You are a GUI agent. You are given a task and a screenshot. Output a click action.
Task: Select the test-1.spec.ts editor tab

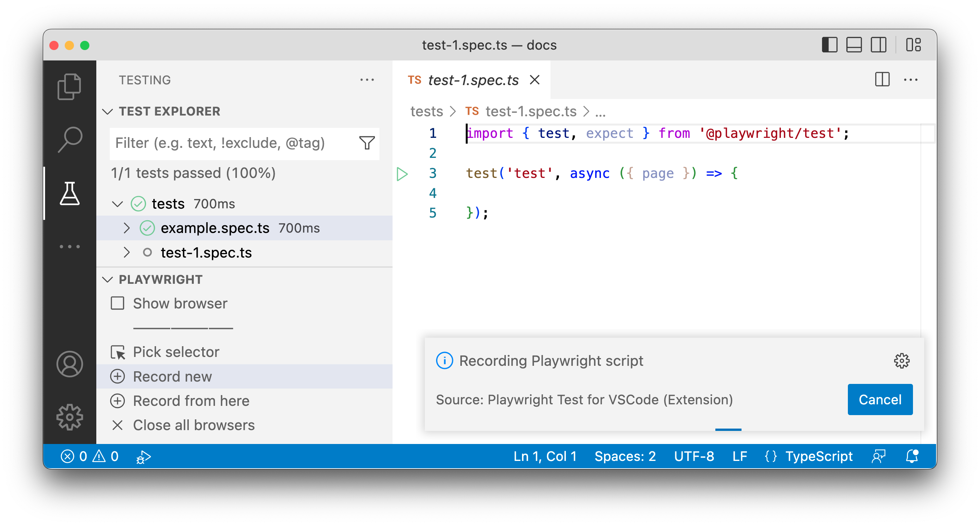(x=473, y=80)
